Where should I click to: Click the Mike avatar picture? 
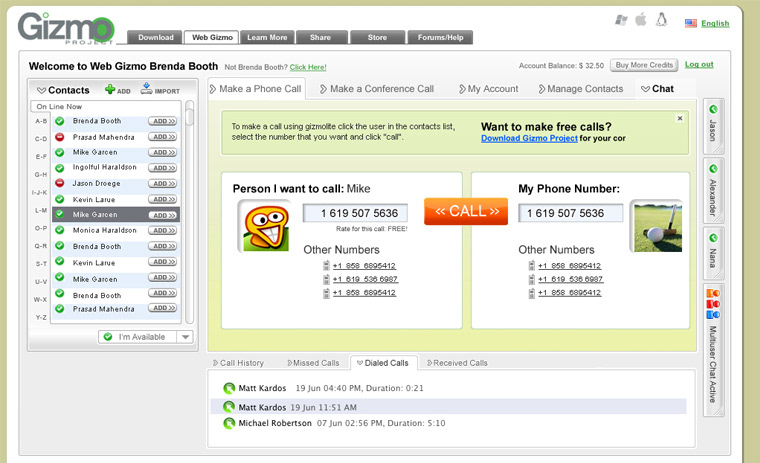(x=265, y=226)
